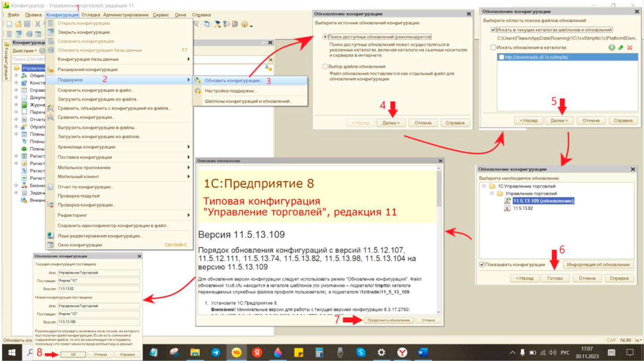This screenshot has width=644, height=361.
Task: Click the round Info toolbar icon
Action: point(244,24)
